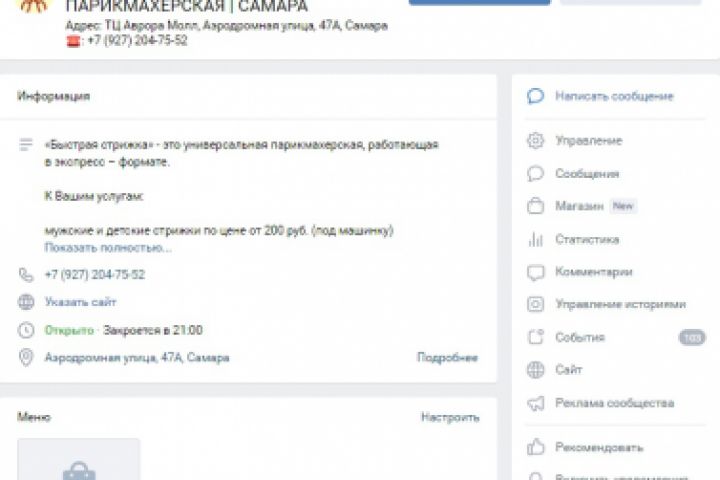The height and width of the screenshot is (480, 720).
Task: Click the Реклама сообщества megaphone icon
Action: click(535, 403)
